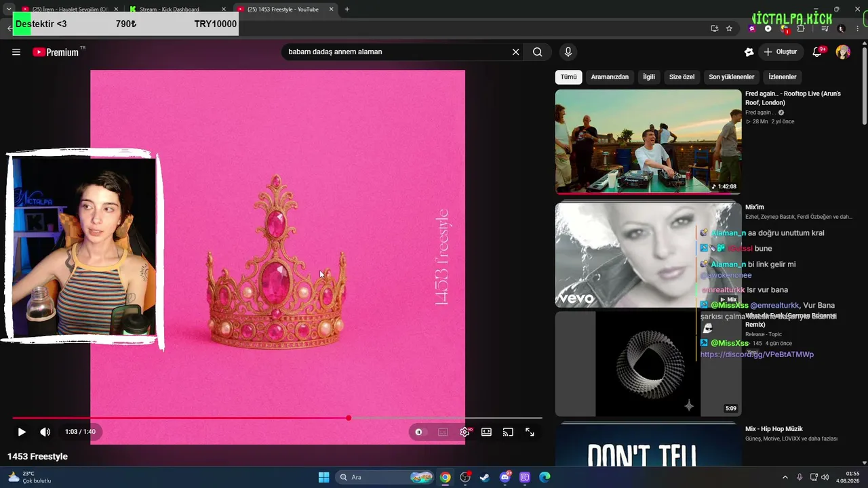Show hidden system tray icons
The width and height of the screenshot is (868, 488).
click(x=785, y=477)
